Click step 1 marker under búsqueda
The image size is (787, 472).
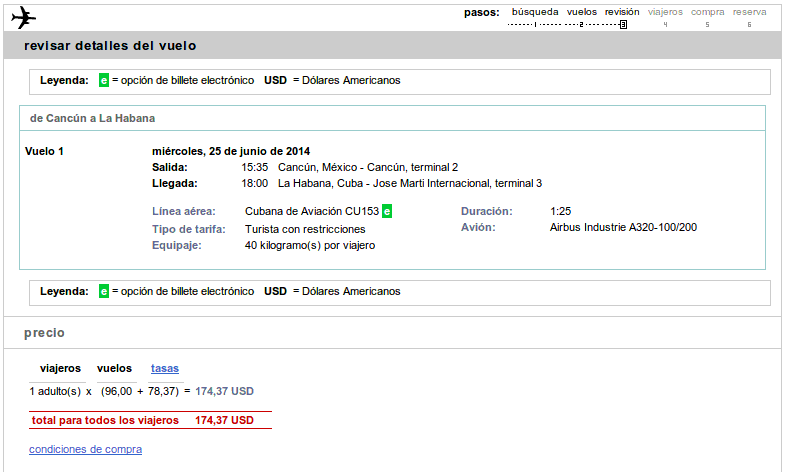pos(535,25)
